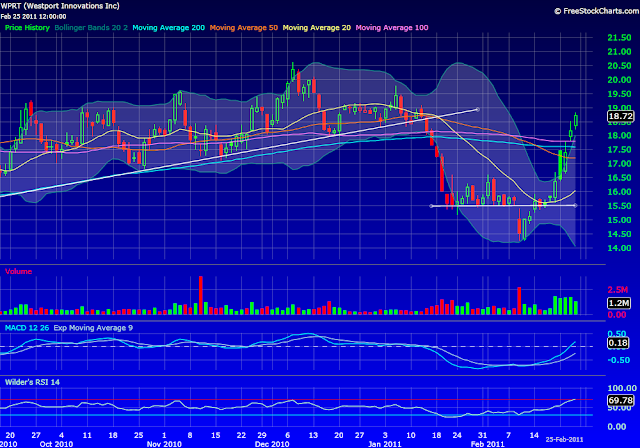Click the 16.00 price axis label
The height and width of the screenshot is (448, 640).
(x=620, y=192)
